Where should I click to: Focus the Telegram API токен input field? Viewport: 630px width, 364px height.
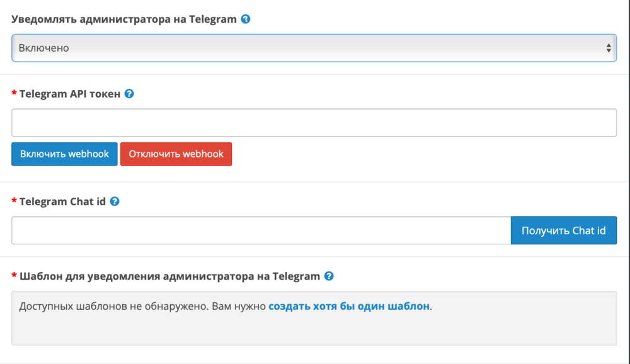click(x=314, y=123)
